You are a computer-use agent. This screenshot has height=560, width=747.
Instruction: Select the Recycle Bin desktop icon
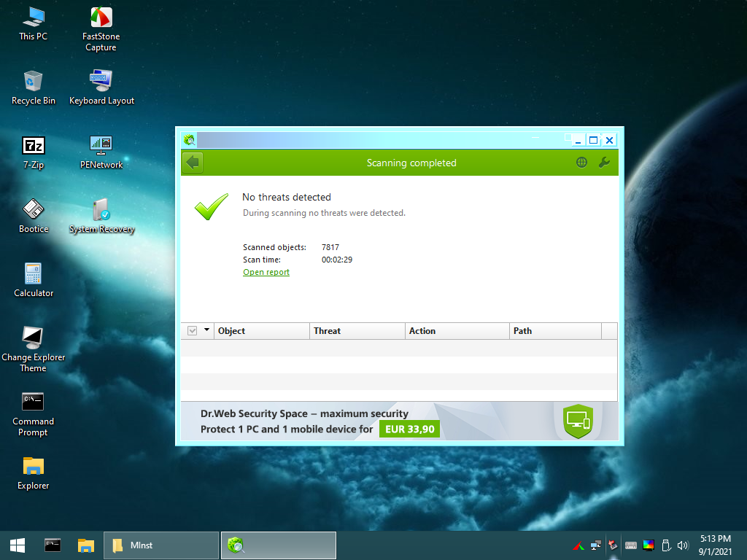pyautogui.click(x=34, y=88)
